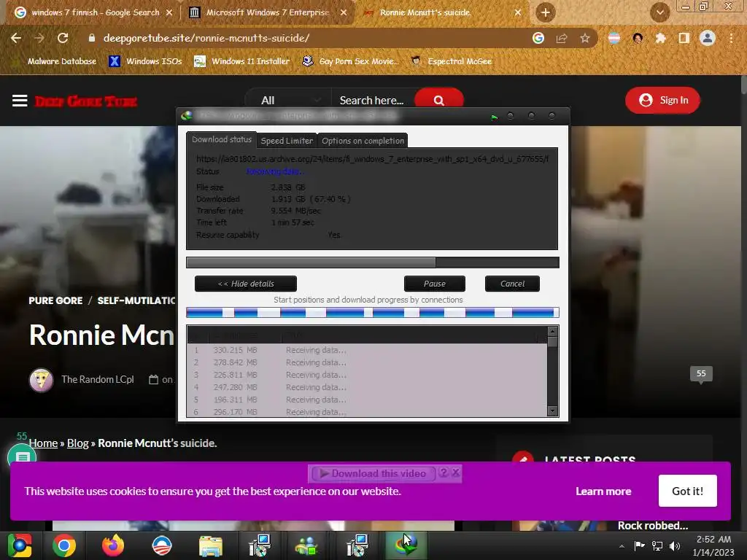Open the Espectral McGee bookmark

click(x=452, y=61)
